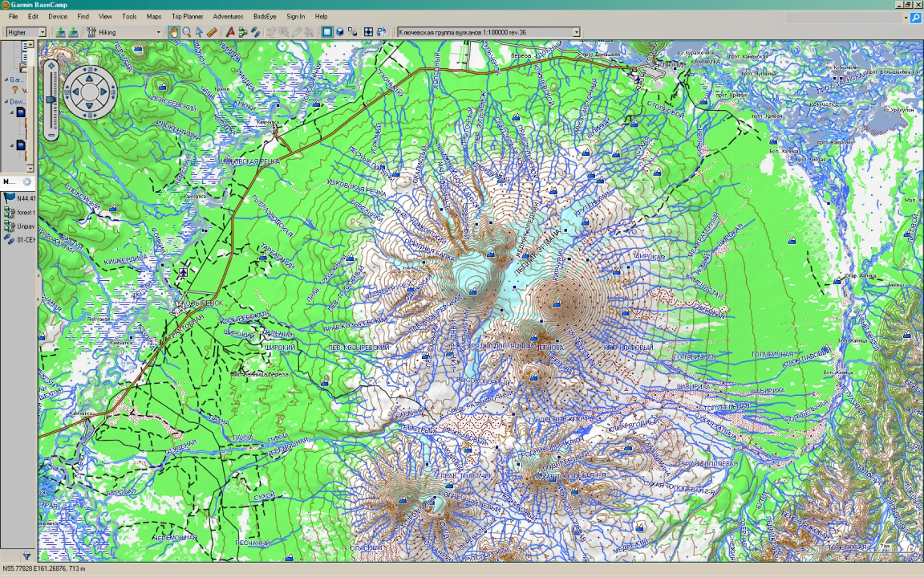Select the New Waypoint flag tool
Viewport: 924px width, 578px height.
(230, 32)
